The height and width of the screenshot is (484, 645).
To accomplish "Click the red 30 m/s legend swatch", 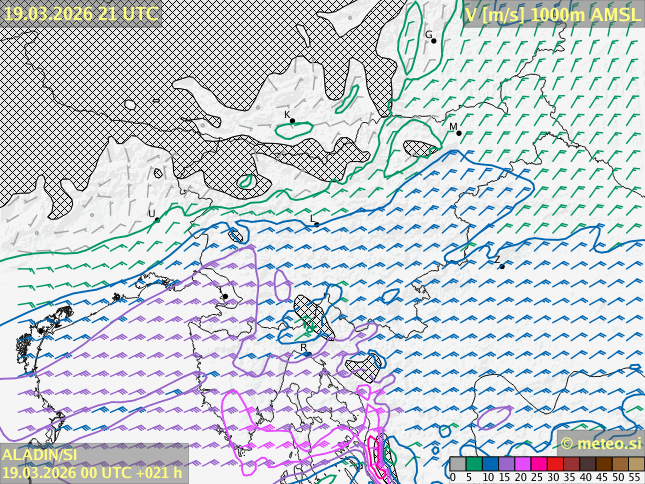I will coord(554,464).
